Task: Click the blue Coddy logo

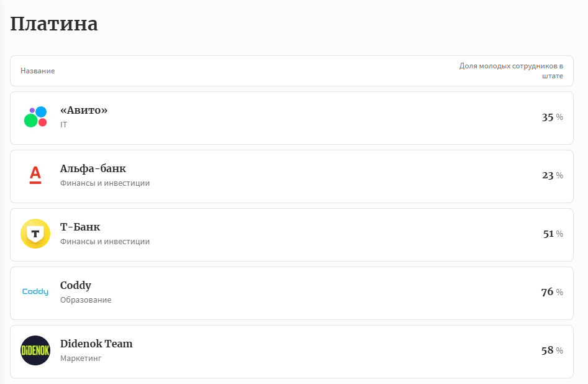Action: tap(35, 292)
